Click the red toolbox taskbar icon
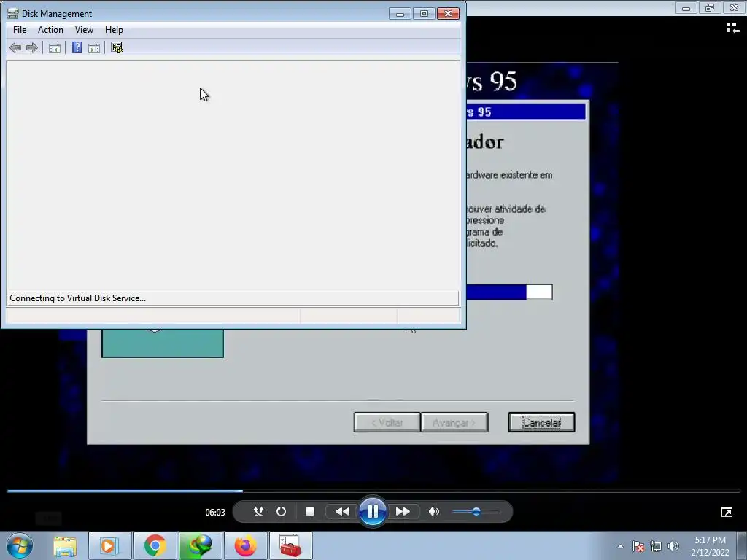Image resolution: width=747 pixels, height=560 pixels. [x=290, y=545]
